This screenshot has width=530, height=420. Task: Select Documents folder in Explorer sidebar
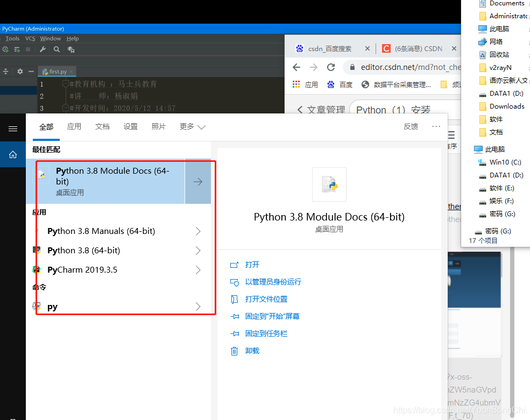coord(502,3)
